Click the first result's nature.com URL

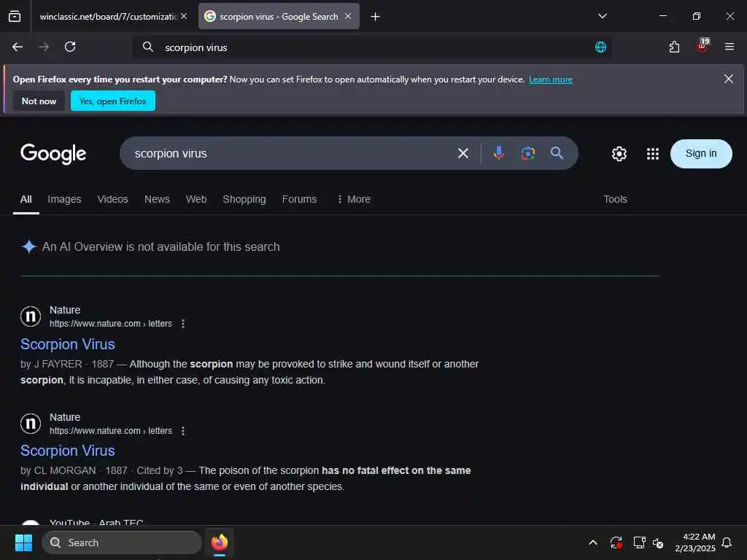click(111, 324)
